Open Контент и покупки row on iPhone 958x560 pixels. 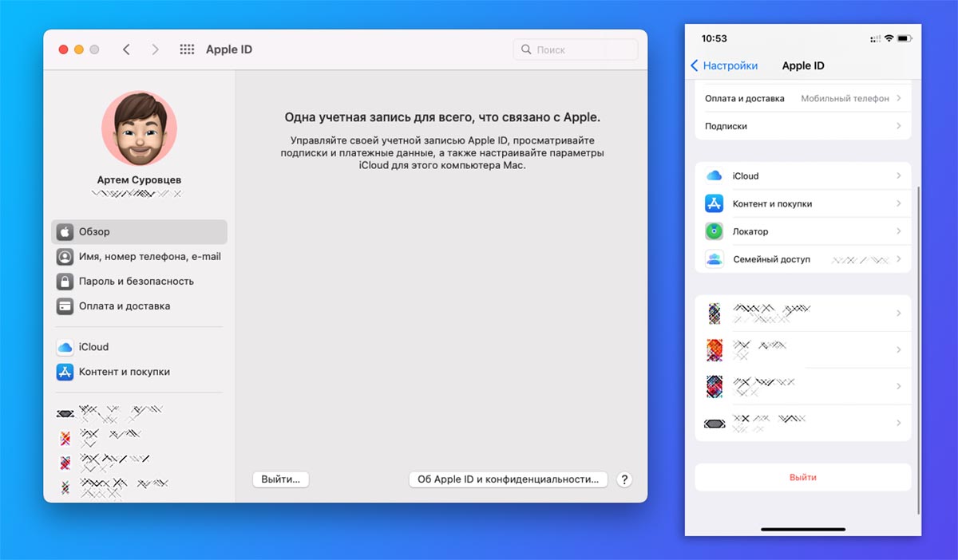coord(803,203)
